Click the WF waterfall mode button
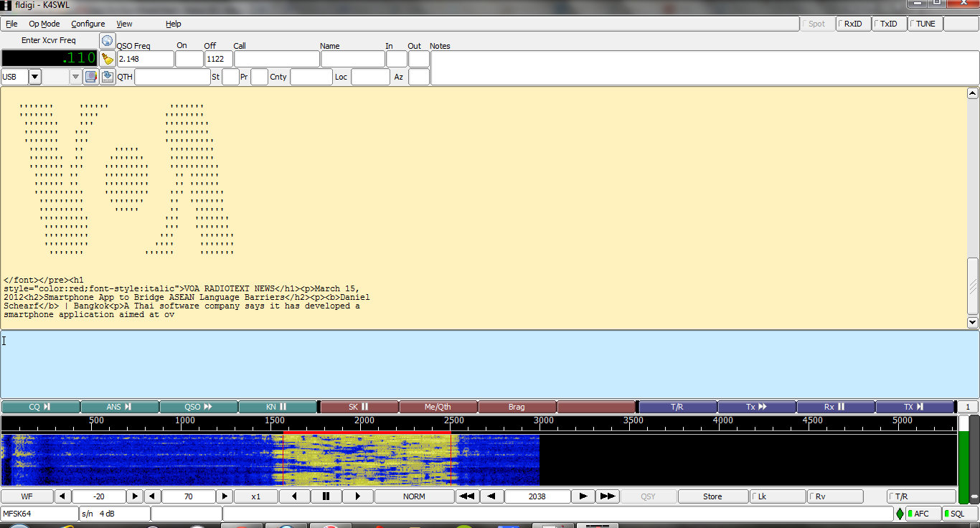Viewport: 980px width, 528px height. (x=27, y=496)
